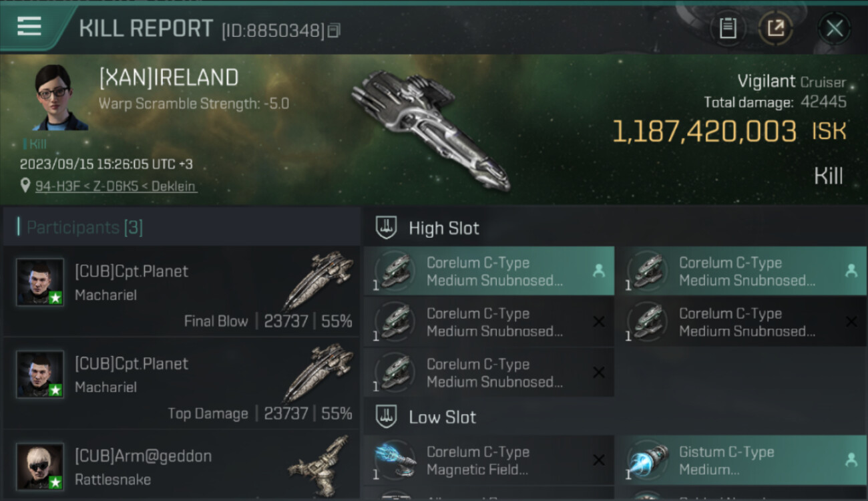Screen dimensions: 868x501
Task: Select Corelum C-Type Magnetic Field module
Action: click(489, 460)
